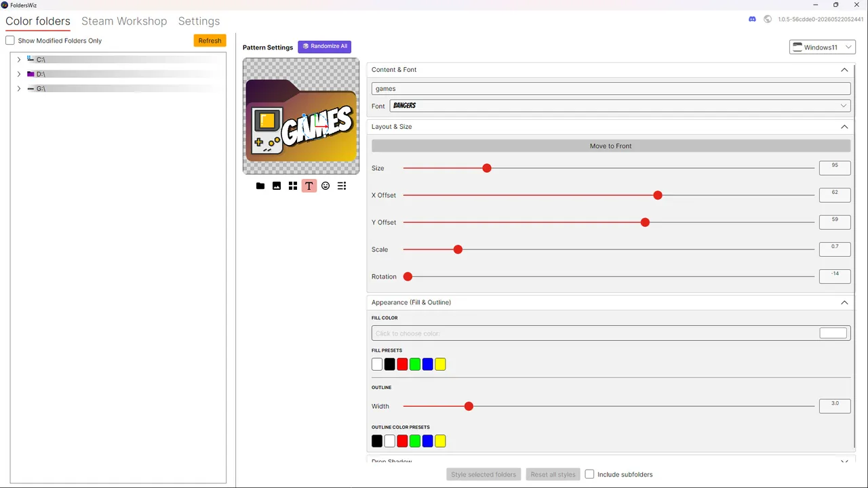Open the Settings tab
The height and width of the screenshot is (488, 868).
199,21
